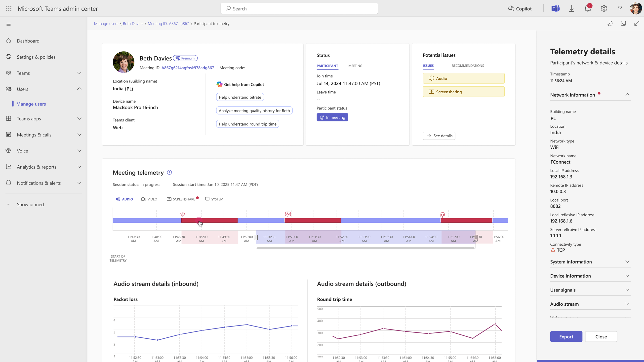
Task: Collapse the navigation hamburger menu
Action: pos(8,24)
